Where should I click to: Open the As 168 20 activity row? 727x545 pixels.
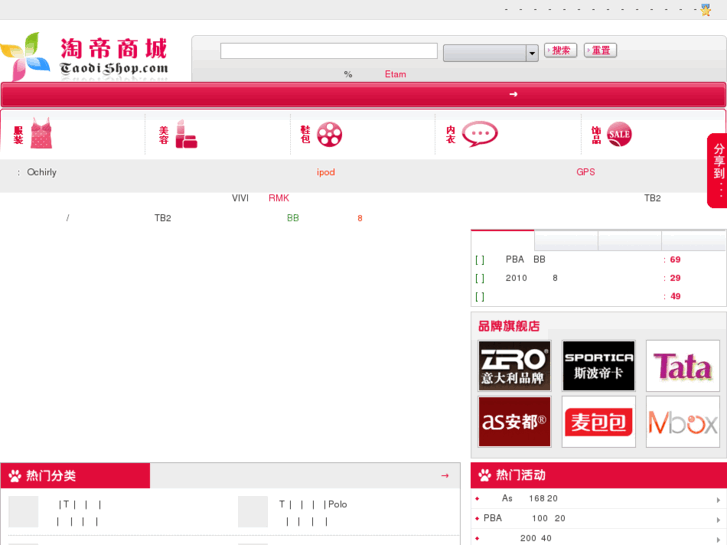click(x=599, y=499)
